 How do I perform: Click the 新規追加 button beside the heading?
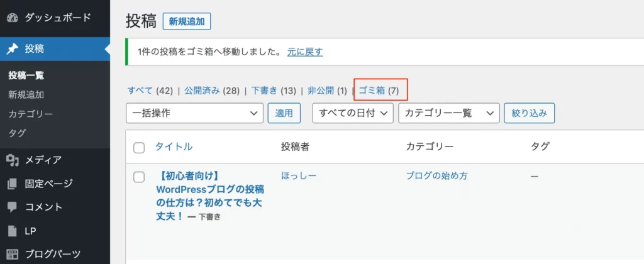187,22
